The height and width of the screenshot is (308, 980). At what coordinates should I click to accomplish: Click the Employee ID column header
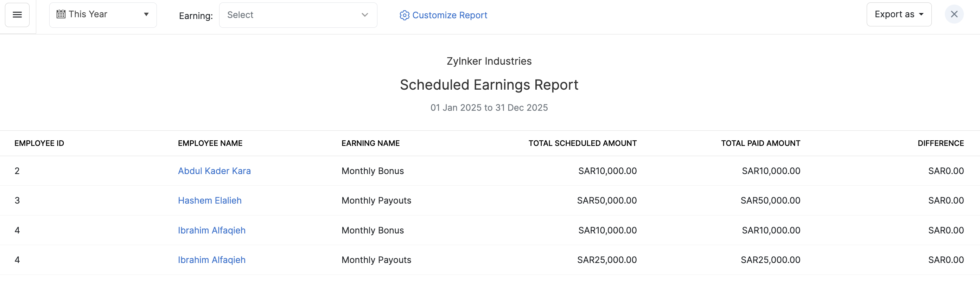39,143
